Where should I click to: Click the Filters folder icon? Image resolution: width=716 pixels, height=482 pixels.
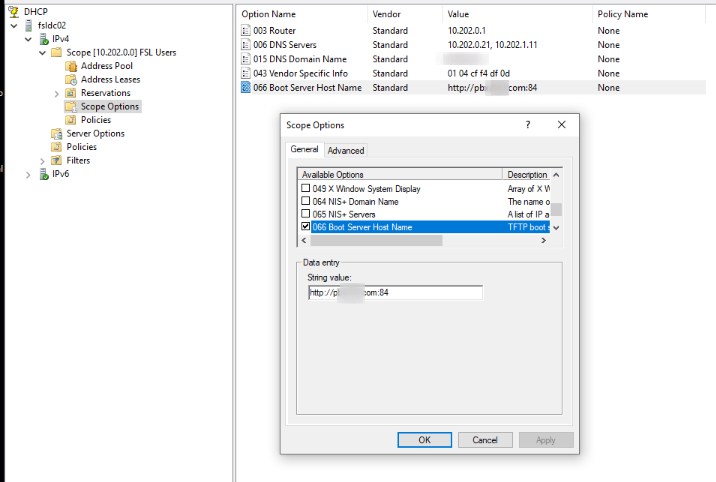[57, 161]
